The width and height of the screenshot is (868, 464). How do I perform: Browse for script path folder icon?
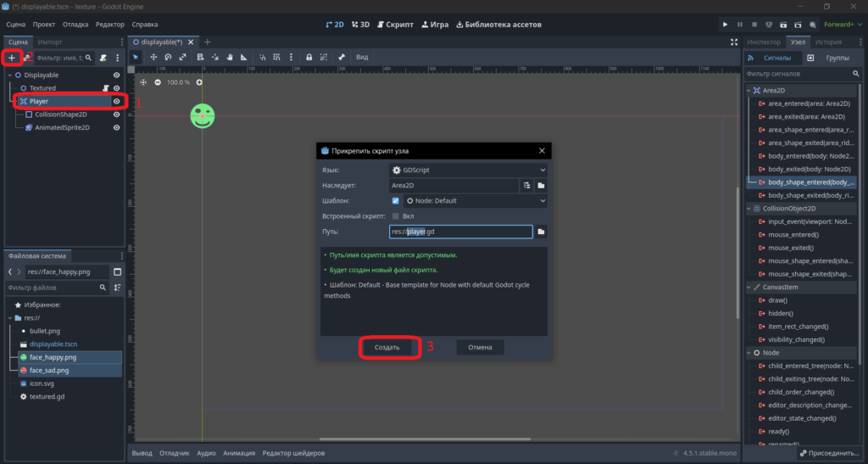541,232
